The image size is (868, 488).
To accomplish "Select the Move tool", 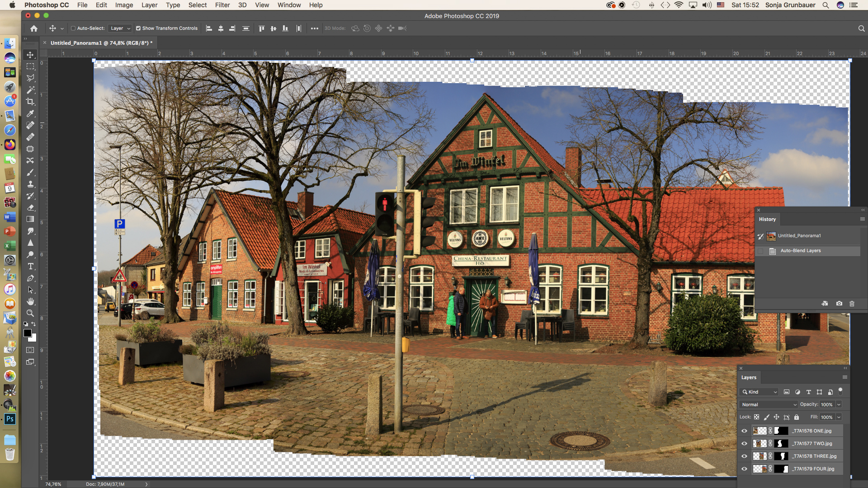I will pos(30,55).
